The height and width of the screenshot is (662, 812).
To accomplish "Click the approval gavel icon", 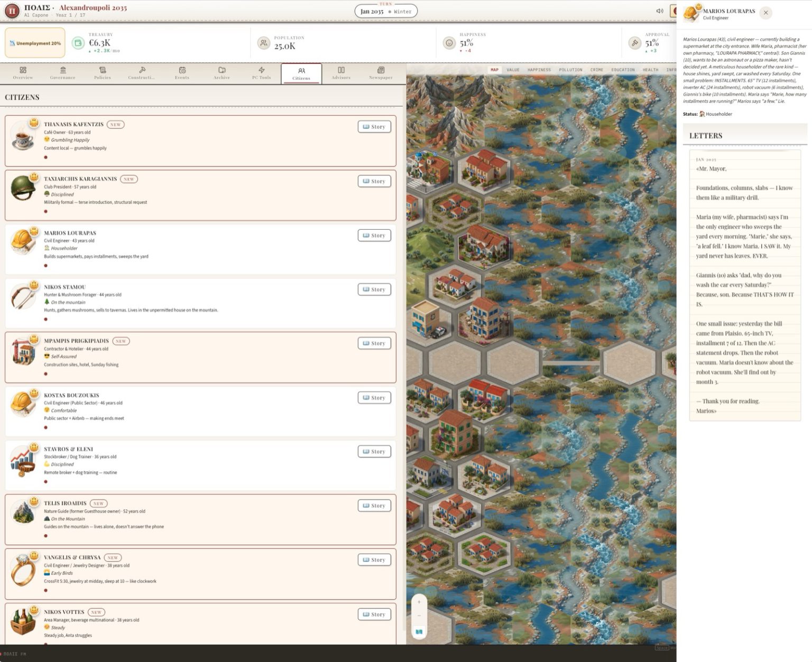I will pos(635,43).
